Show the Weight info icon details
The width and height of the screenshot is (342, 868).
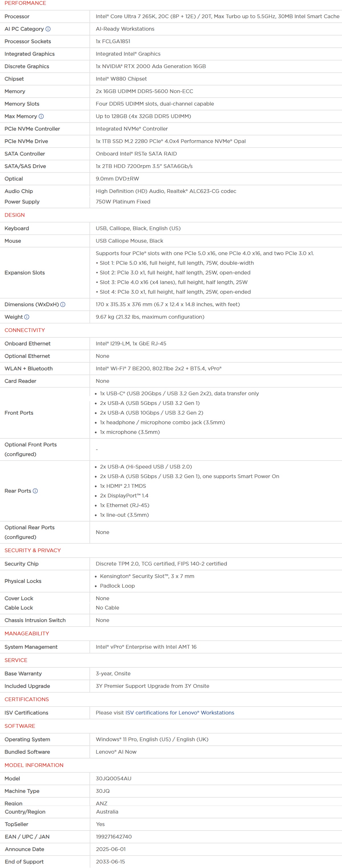tap(27, 317)
